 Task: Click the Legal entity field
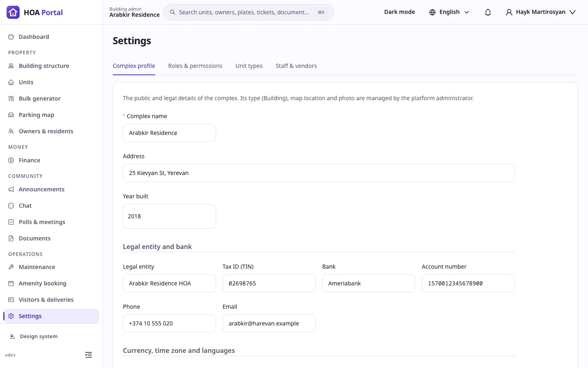click(169, 283)
